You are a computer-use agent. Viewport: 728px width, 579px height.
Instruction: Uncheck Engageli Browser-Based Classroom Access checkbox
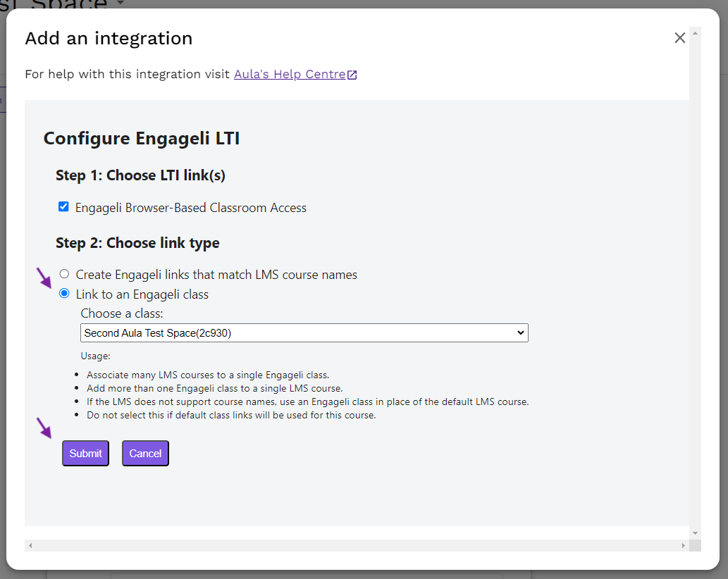63,207
